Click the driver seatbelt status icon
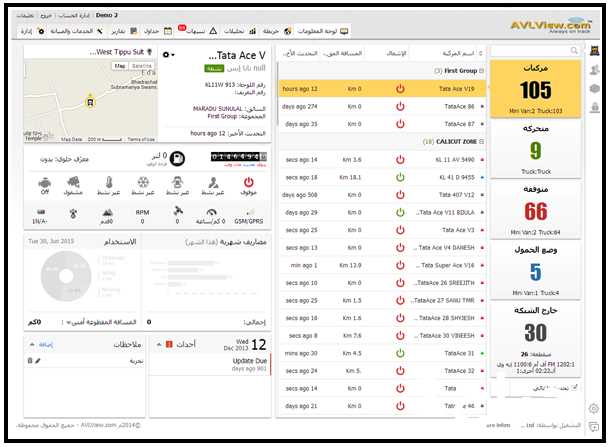 [213, 182]
